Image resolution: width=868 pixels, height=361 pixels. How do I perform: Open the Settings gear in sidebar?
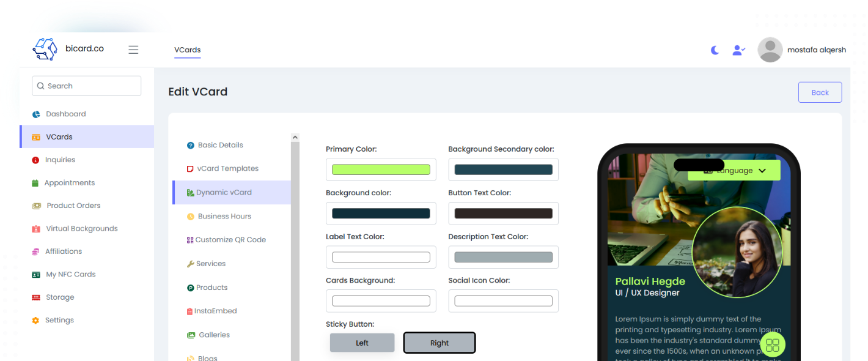click(x=59, y=320)
